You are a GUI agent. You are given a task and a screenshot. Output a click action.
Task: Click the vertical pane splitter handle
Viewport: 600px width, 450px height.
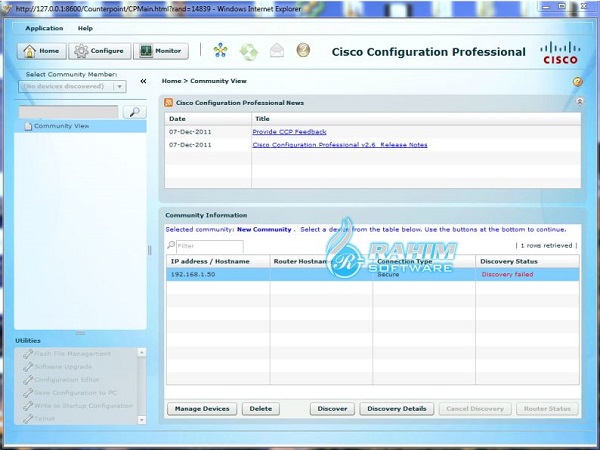[150, 250]
